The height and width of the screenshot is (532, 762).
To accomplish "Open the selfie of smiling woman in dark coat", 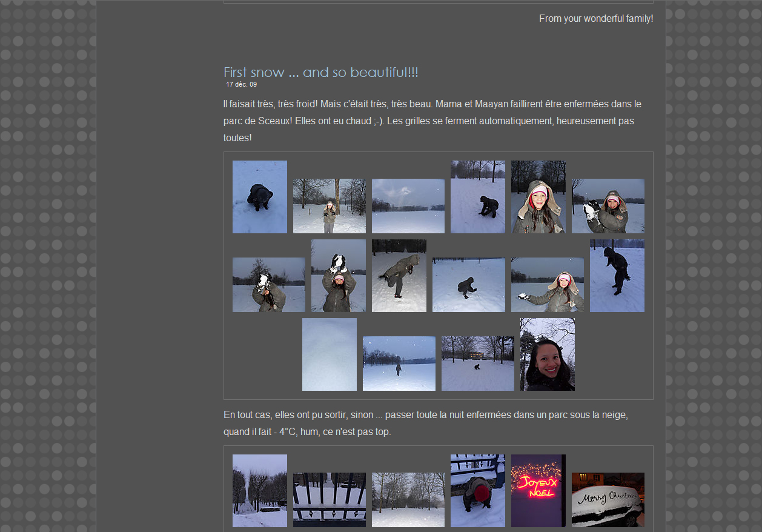I will [x=547, y=354].
